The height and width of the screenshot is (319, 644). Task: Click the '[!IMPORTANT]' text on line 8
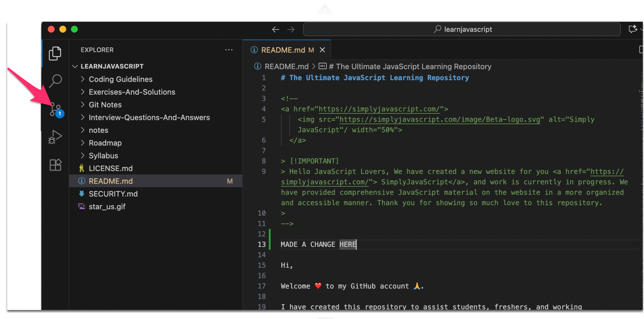coord(314,161)
